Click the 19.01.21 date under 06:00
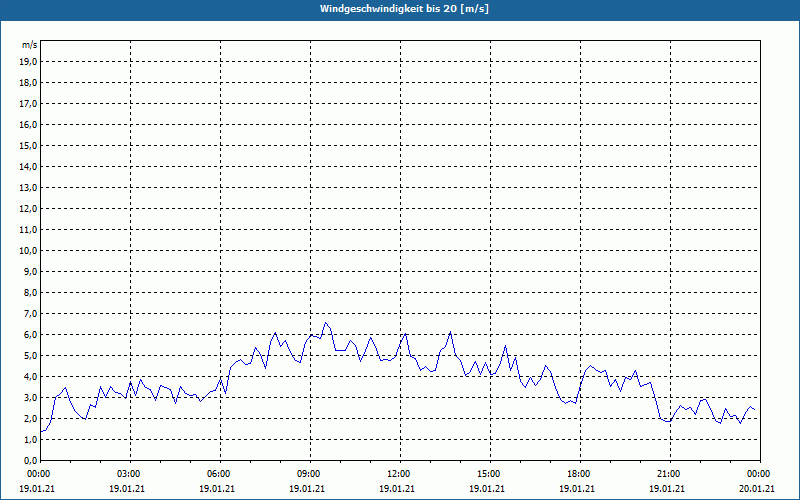 pos(217,488)
